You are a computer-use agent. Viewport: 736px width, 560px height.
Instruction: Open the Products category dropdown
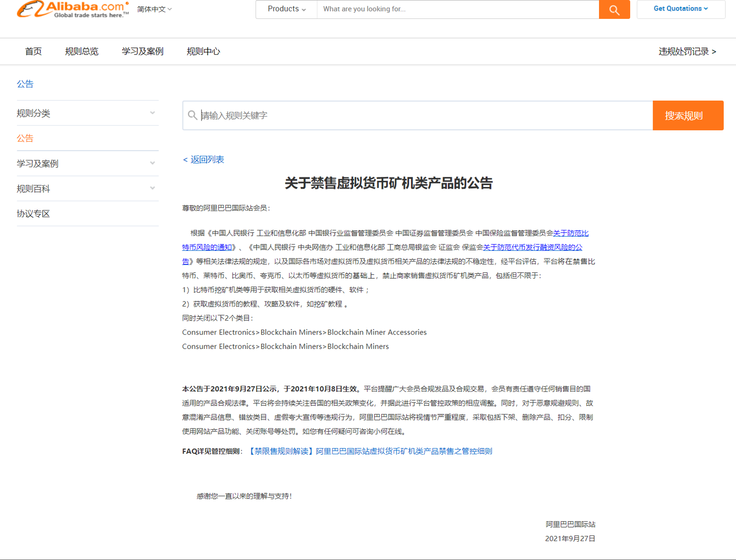point(286,9)
